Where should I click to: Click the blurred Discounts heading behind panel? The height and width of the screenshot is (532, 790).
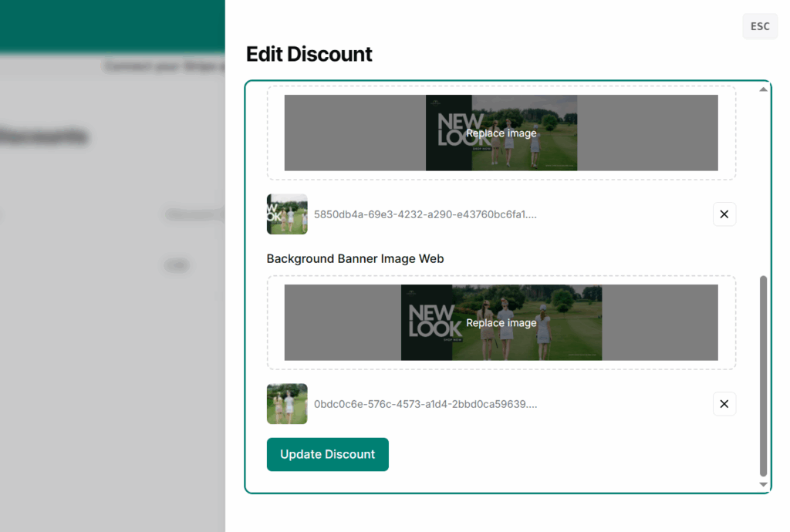pyautogui.click(x=44, y=137)
